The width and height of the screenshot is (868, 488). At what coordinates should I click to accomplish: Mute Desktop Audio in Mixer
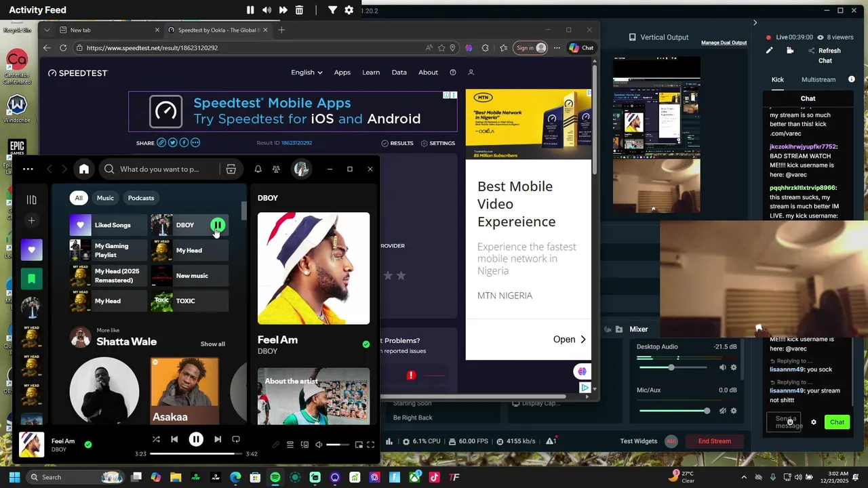pos(722,367)
